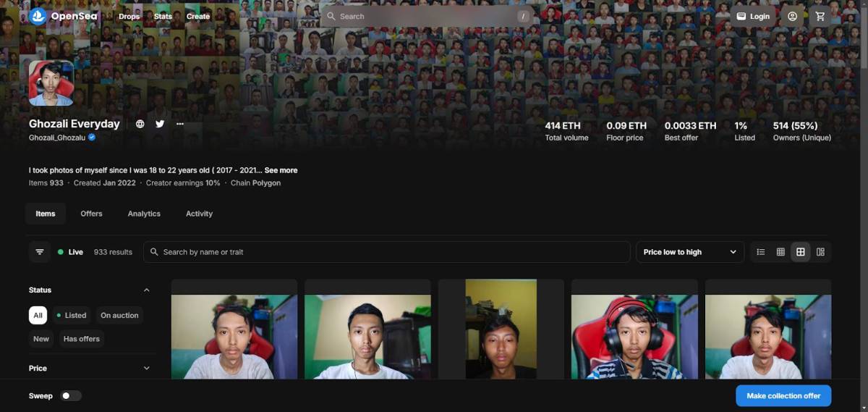Open the collection's website globe icon
868x412 pixels.
tap(140, 124)
